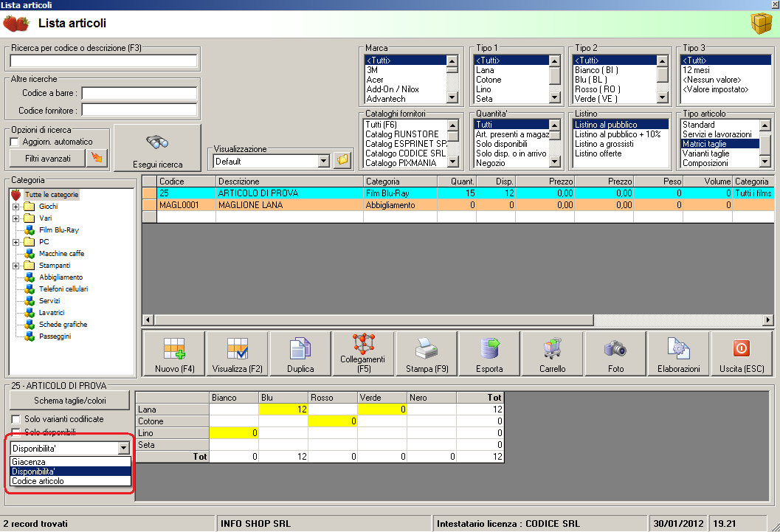Enable Aggiorn. automatico checkbox
Viewport: 780px width, 532px height.
pos(15,142)
